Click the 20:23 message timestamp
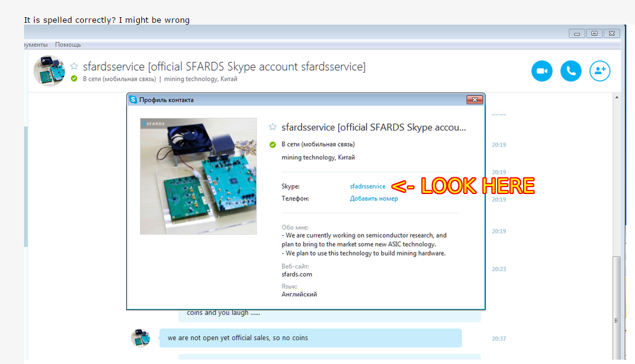The width and height of the screenshot is (635, 364). coord(499,269)
